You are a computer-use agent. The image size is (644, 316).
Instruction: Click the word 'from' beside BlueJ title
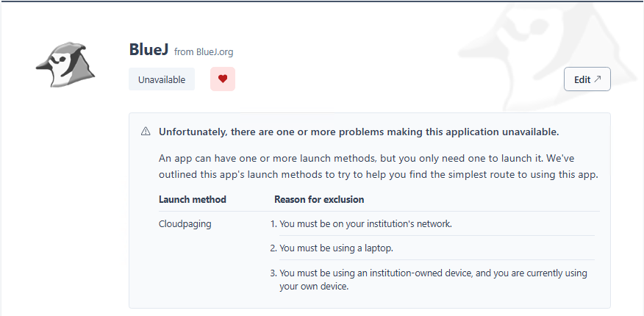click(x=184, y=52)
